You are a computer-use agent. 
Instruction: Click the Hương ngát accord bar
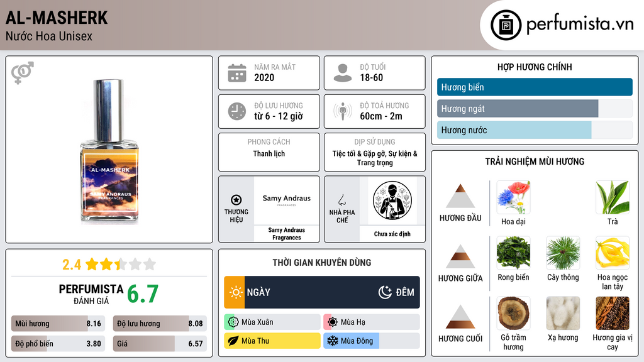[x=535, y=108]
